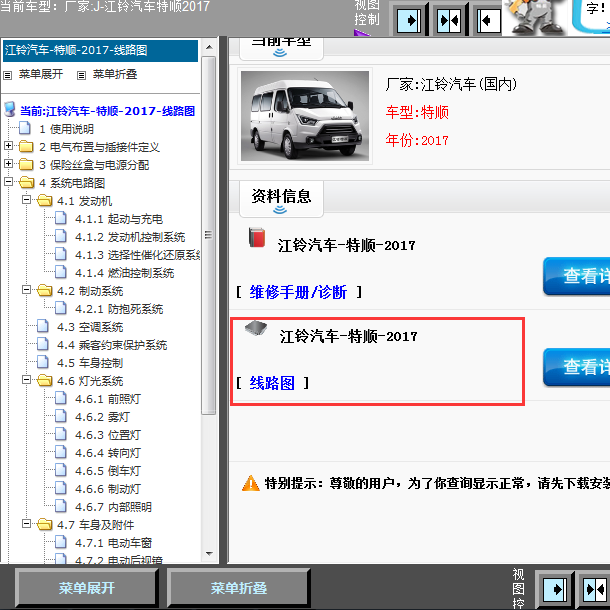
Task: Open 4.6.2 雾灯
Action: point(102,417)
